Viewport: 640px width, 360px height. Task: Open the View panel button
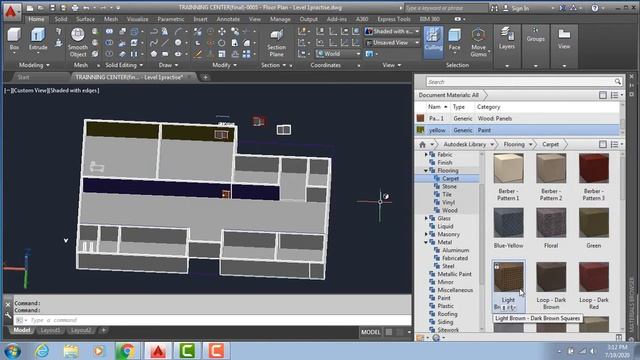(564, 39)
